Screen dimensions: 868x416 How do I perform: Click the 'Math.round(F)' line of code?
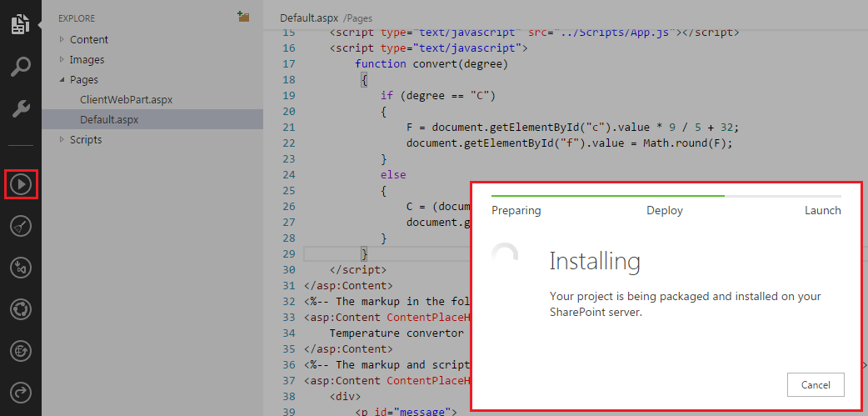pyautogui.click(x=569, y=143)
